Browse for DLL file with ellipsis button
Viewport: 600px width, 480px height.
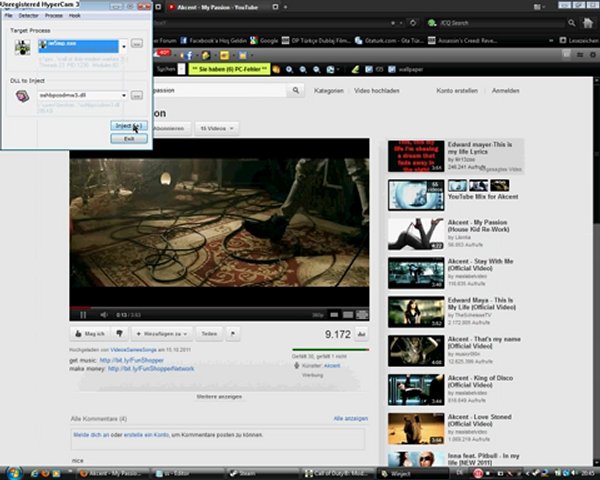pyautogui.click(x=136, y=95)
